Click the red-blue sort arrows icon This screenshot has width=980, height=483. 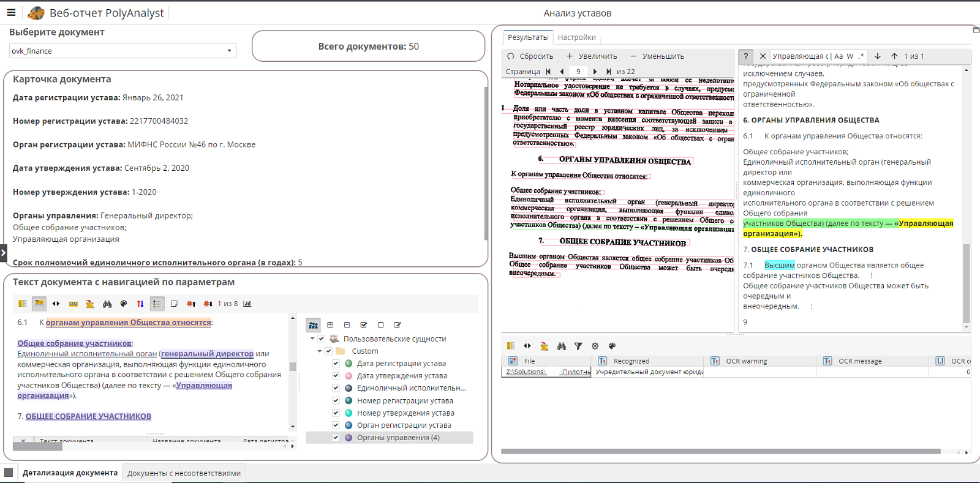pos(140,304)
